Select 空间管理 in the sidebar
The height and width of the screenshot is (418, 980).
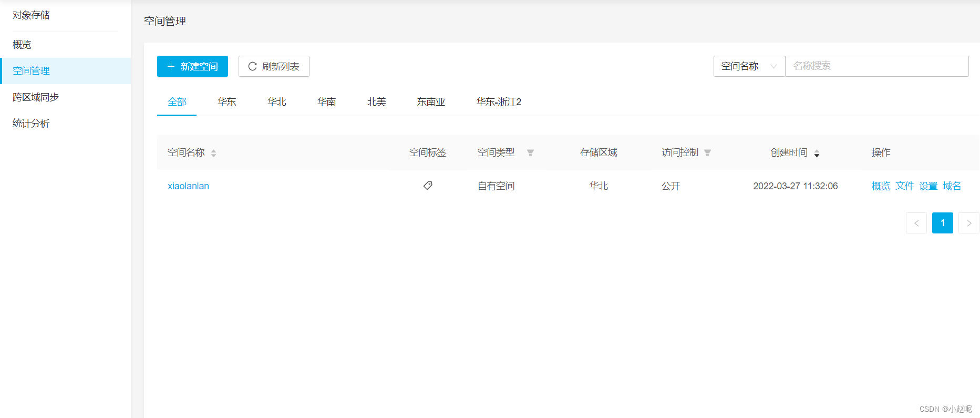[x=66, y=71]
